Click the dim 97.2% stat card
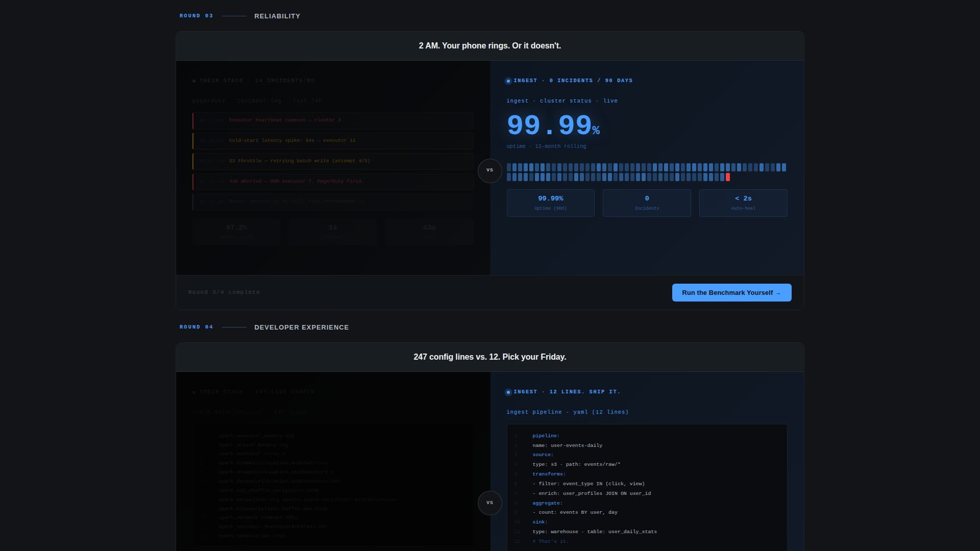Viewport: 980px width, 551px height. point(236,232)
